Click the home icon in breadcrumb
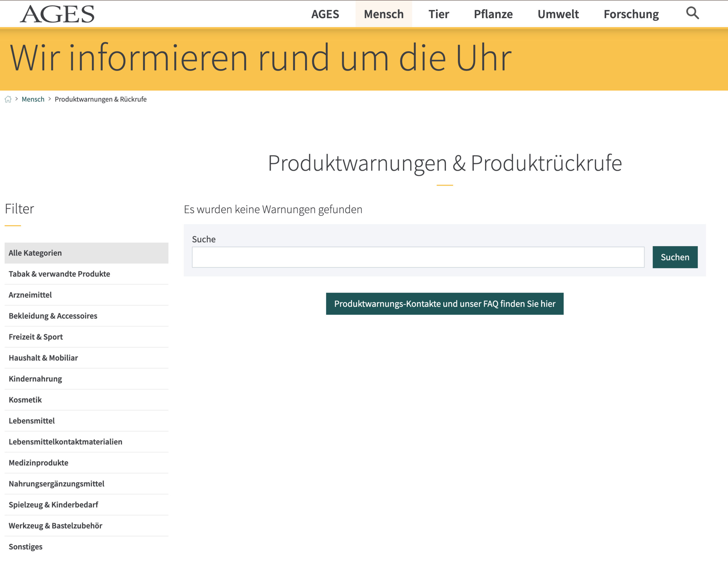The image size is (728, 586). [x=8, y=99]
